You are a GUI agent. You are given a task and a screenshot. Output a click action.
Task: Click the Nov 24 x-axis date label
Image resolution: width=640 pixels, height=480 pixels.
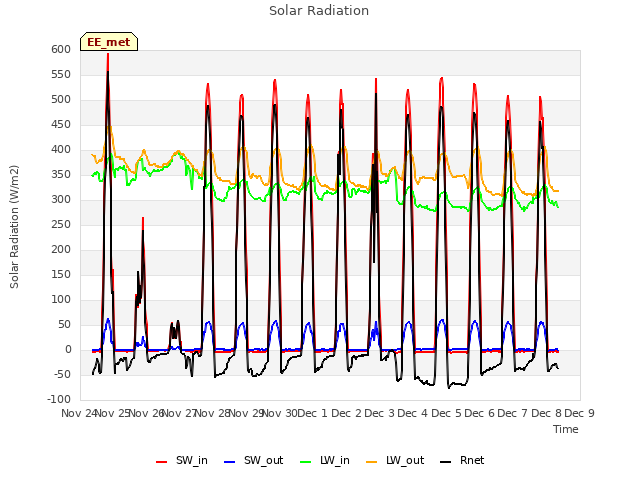(79, 413)
